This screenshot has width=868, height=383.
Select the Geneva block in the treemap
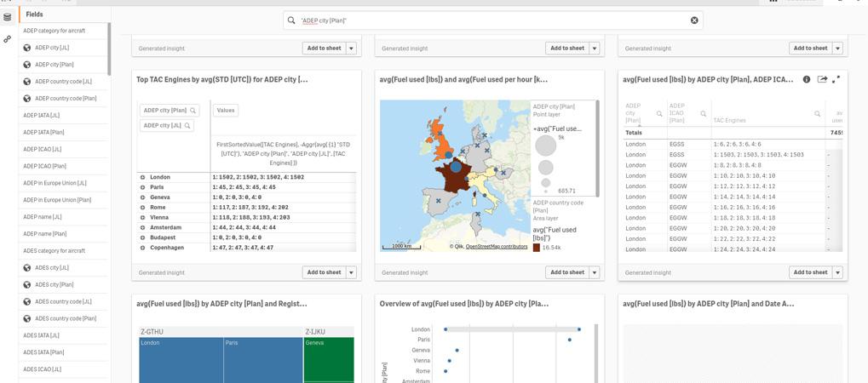pos(330,359)
